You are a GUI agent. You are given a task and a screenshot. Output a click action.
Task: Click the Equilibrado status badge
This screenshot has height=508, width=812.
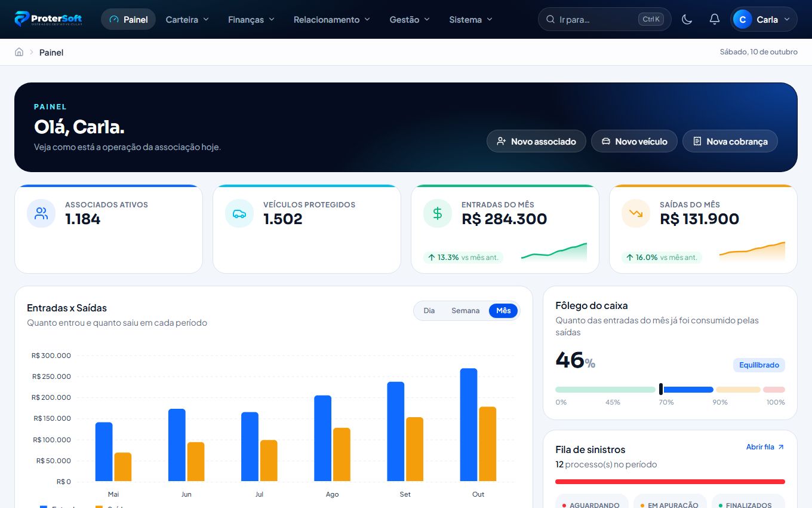(x=759, y=365)
